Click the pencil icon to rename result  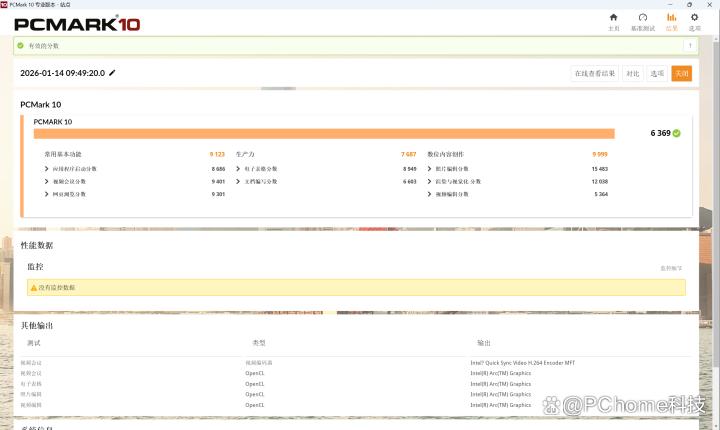click(112, 73)
